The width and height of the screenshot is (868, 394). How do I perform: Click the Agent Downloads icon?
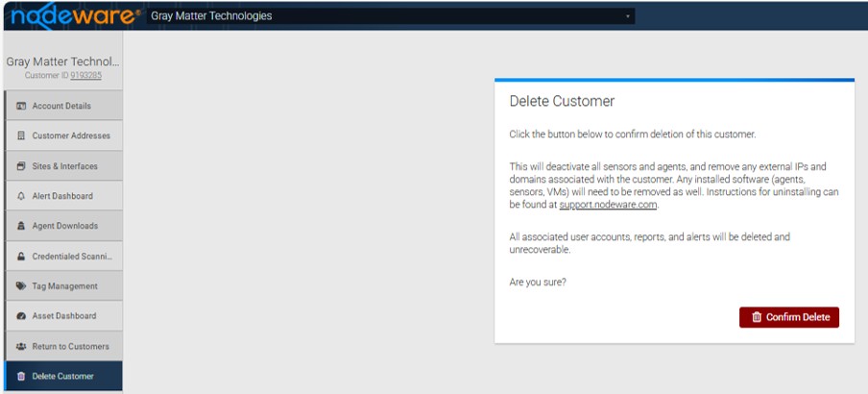click(x=21, y=226)
